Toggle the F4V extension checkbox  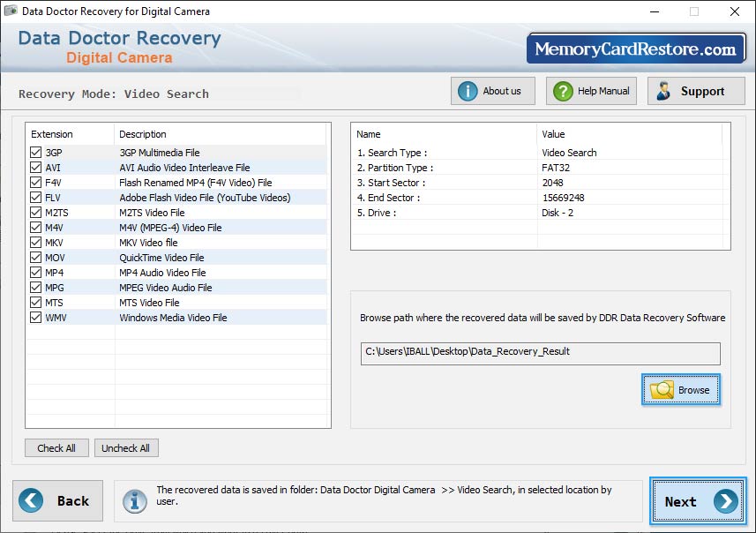35,183
